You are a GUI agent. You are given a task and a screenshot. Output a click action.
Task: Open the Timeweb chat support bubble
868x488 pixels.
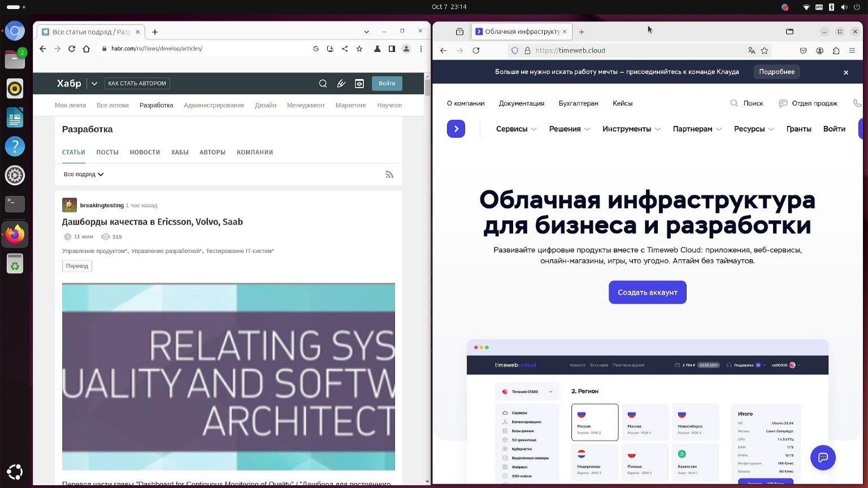[823, 457]
